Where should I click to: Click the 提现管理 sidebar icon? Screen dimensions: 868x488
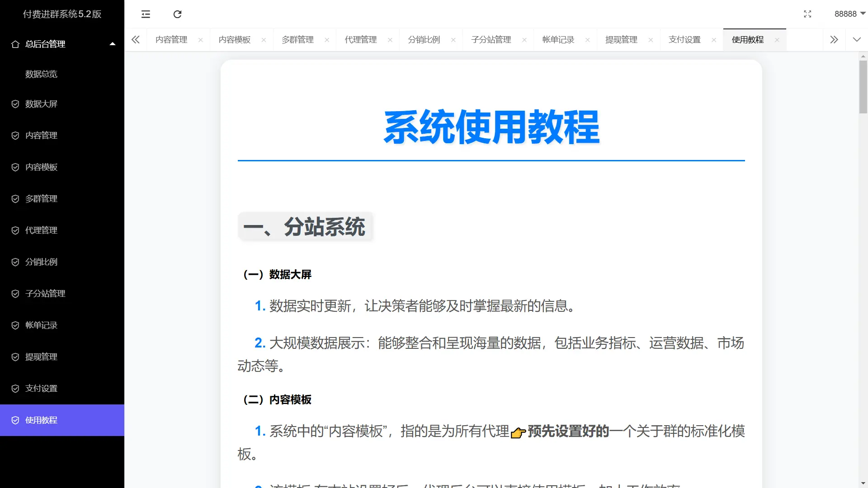tap(15, 357)
